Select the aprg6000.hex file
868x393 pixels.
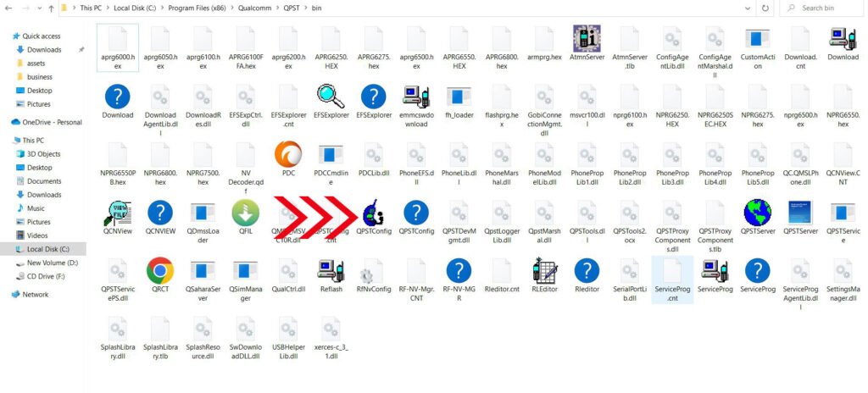point(117,47)
